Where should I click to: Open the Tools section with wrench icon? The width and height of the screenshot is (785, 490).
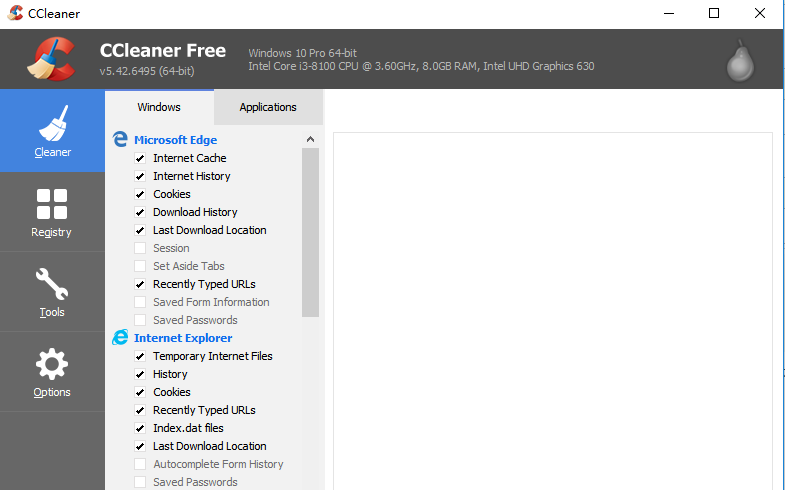52,292
